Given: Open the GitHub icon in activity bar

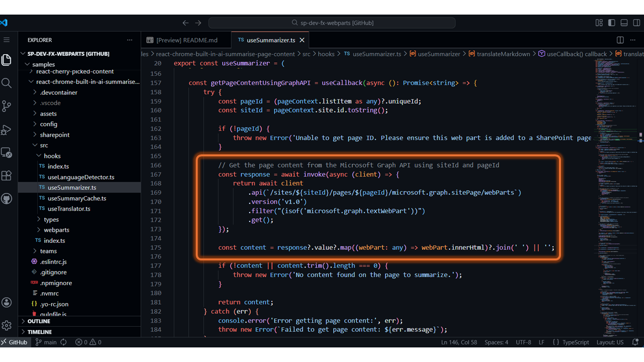Looking at the screenshot, I should 7,199.
